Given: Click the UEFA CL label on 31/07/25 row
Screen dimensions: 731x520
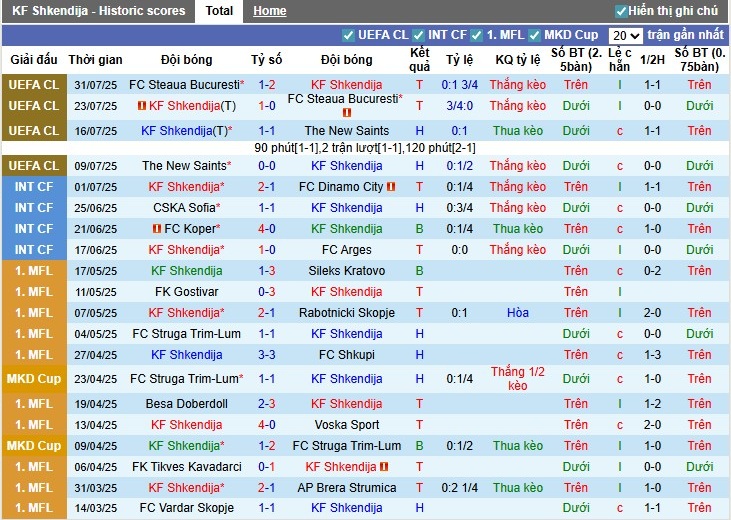Looking at the screenshot, I should (x=34, y=85).
